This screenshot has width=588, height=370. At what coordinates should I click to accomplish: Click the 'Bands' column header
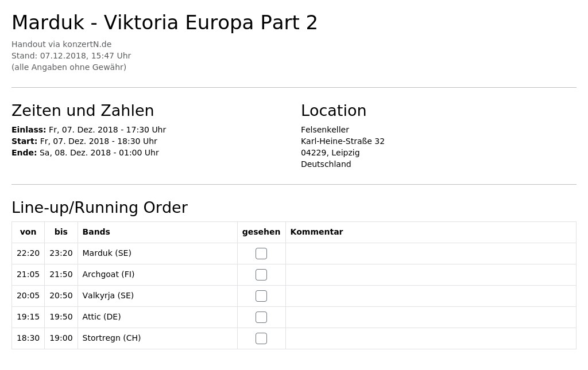tap(96, 232)
